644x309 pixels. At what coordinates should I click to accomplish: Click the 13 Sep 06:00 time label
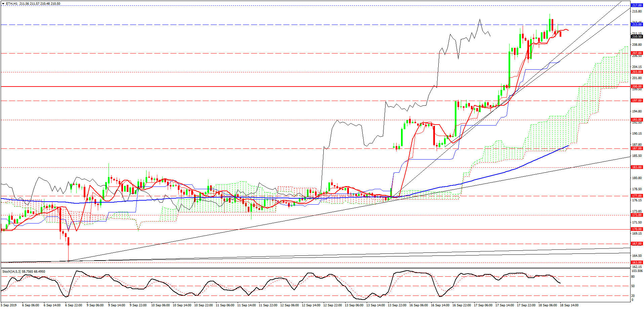354,305
